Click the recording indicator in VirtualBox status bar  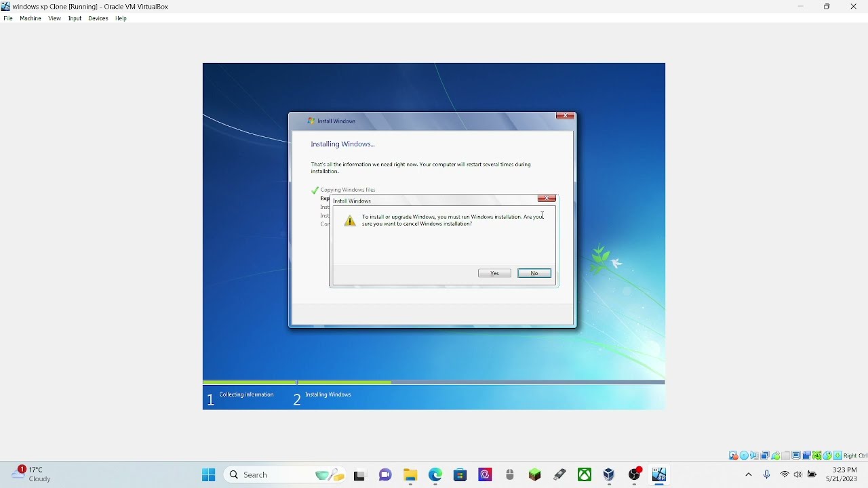[x=806, y=455]
